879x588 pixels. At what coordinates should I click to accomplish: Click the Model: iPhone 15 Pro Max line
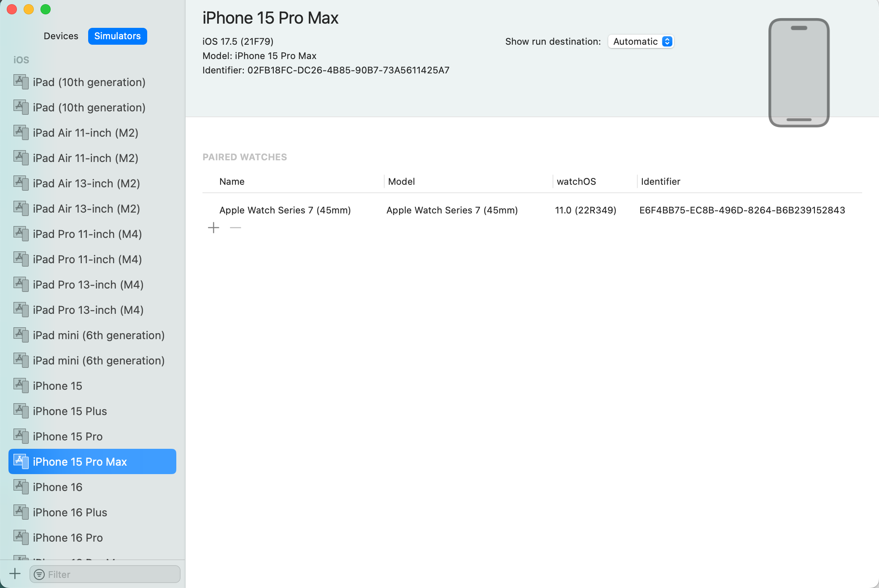259,56
